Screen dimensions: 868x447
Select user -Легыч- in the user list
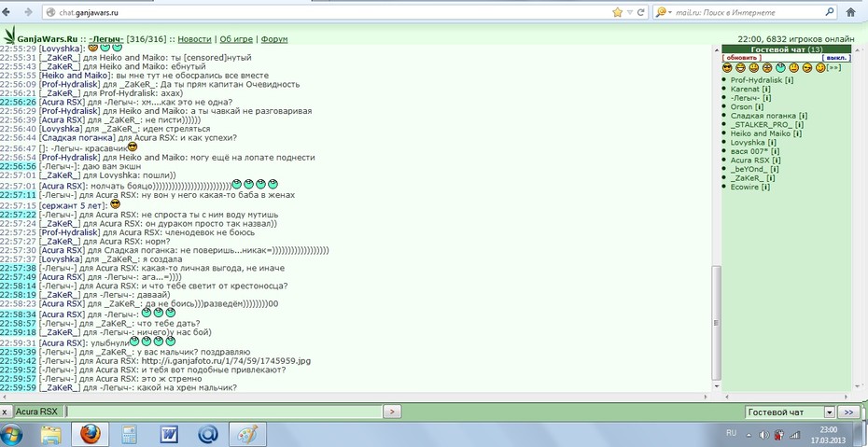coord(745,98)
